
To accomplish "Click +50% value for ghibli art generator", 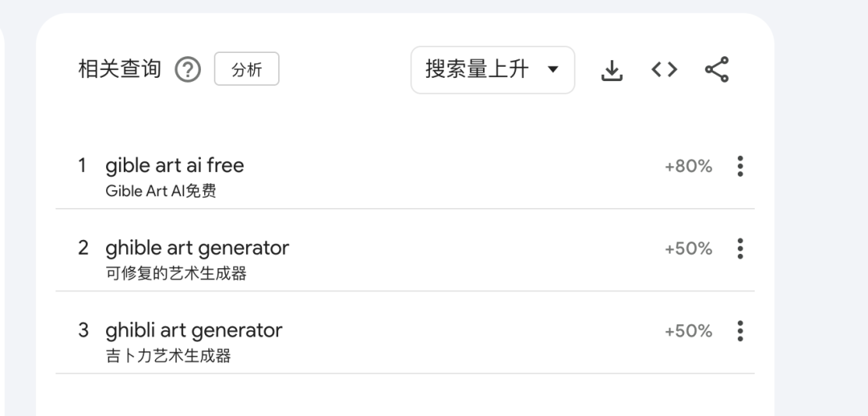I will coord(688,331).
